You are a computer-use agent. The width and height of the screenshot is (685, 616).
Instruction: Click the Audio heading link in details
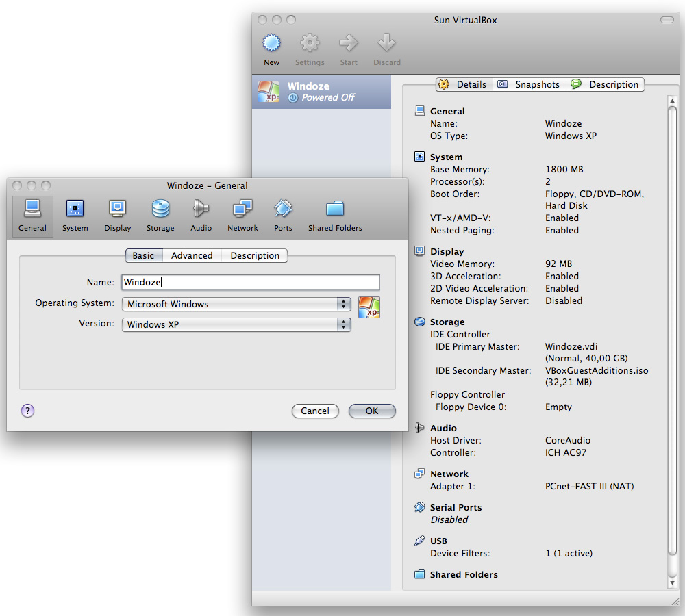[x=443, y=428]
